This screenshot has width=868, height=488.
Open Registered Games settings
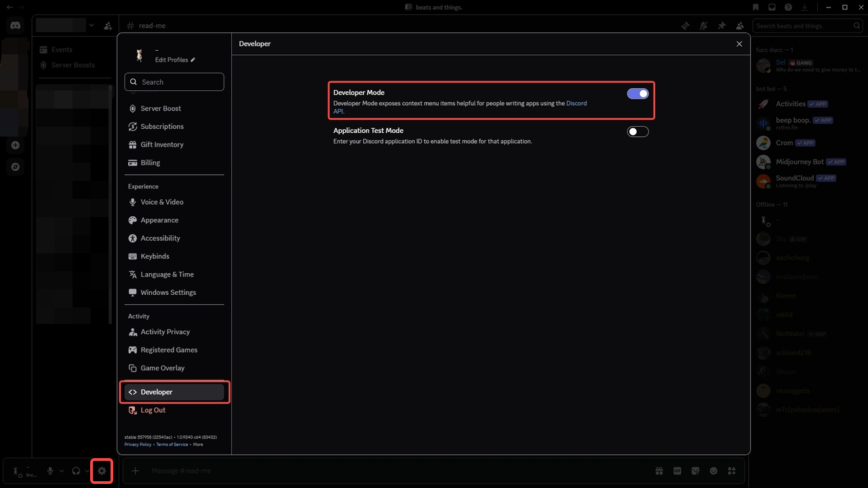[174, 350]
